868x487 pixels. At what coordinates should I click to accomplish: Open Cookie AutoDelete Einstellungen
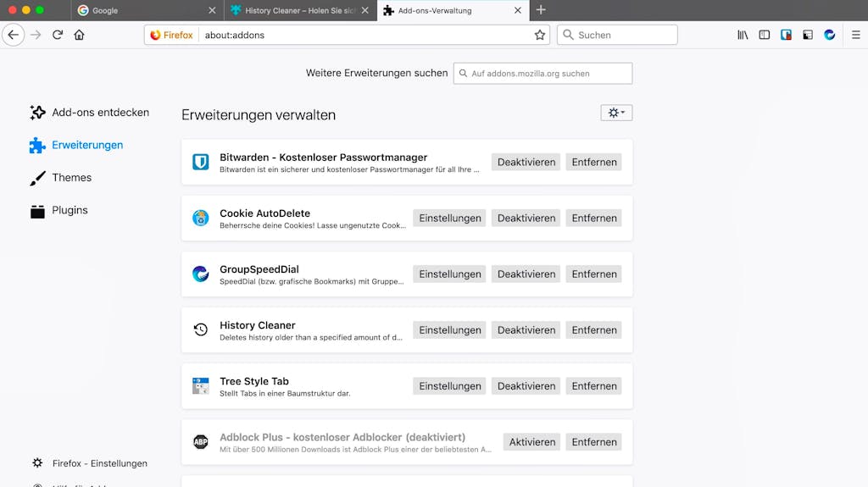449,218
